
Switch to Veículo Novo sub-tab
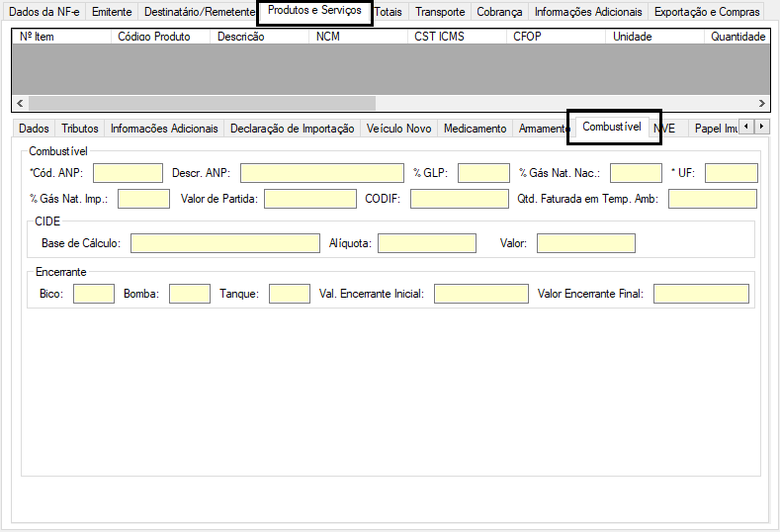click(399, 129)
